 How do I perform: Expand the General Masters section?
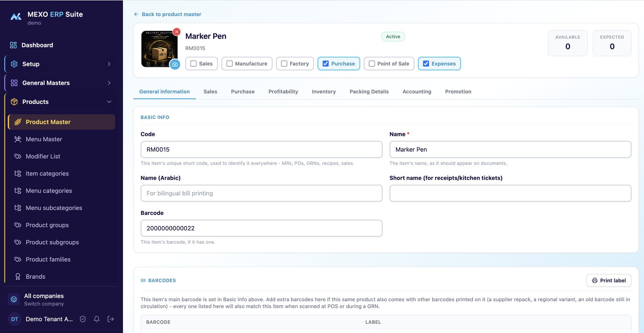pos(61,83)
